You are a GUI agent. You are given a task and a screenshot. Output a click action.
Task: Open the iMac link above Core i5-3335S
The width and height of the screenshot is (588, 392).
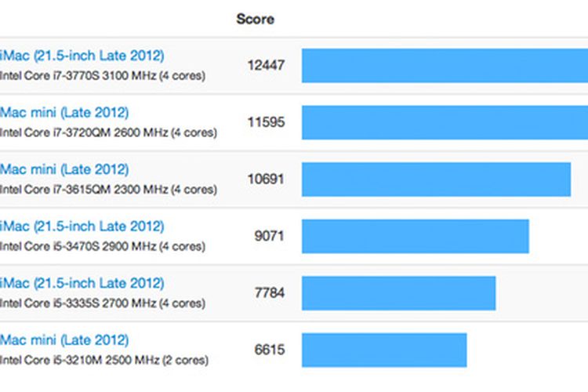click(x=82, y=283)
